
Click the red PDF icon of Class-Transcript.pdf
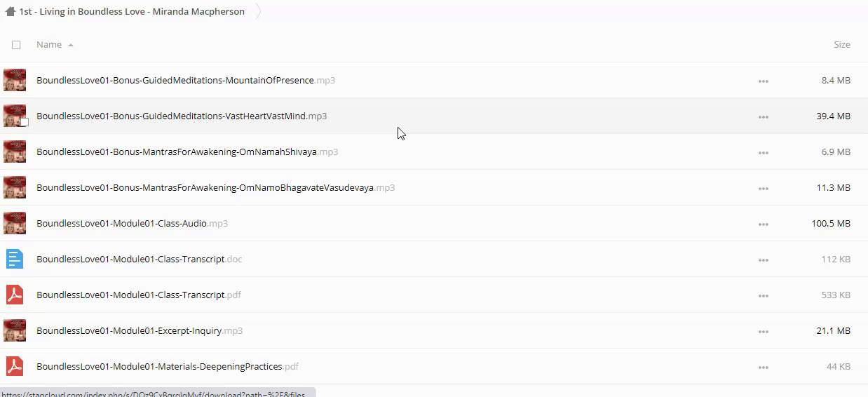click(x=15, y=295)
